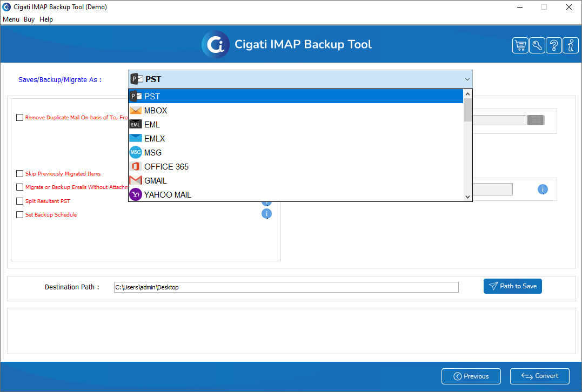
Task: Click the about info icon in header
Action: [x=571, y=45]
